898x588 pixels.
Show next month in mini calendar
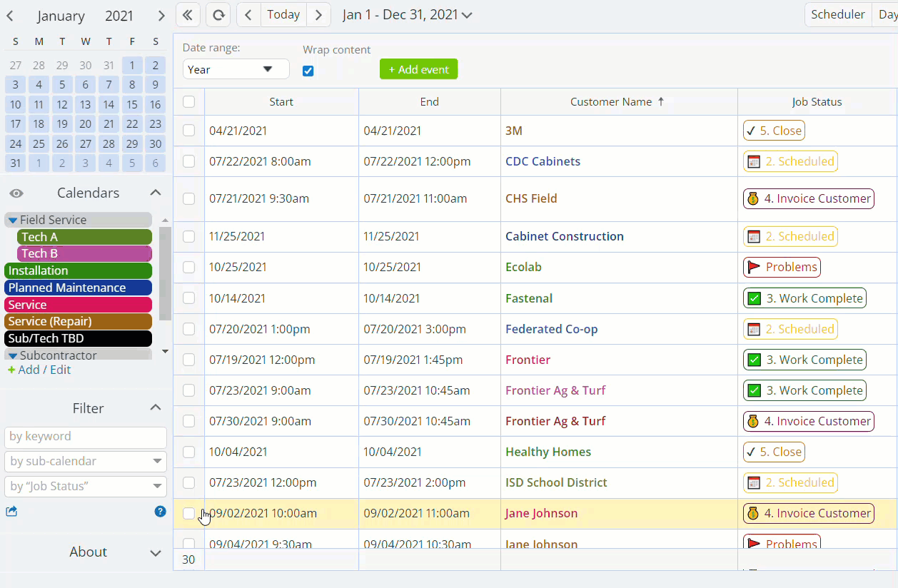(161, 16)
